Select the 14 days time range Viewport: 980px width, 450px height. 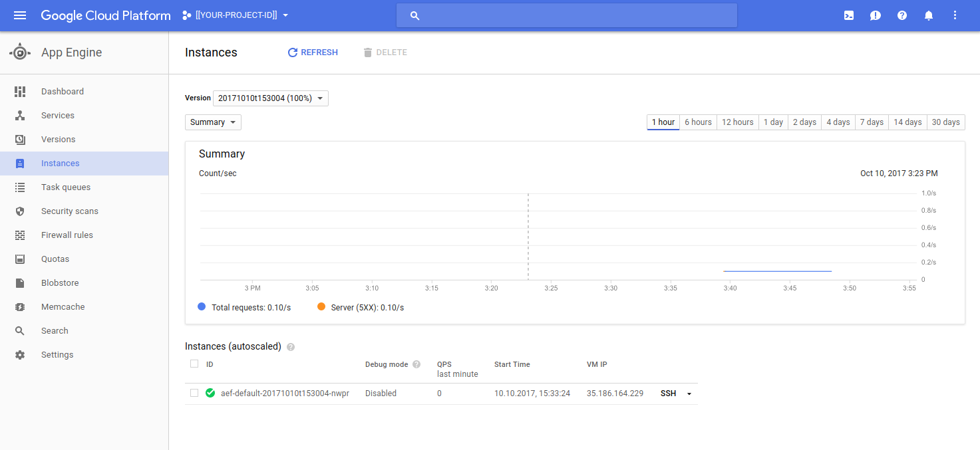click(907, 122)
